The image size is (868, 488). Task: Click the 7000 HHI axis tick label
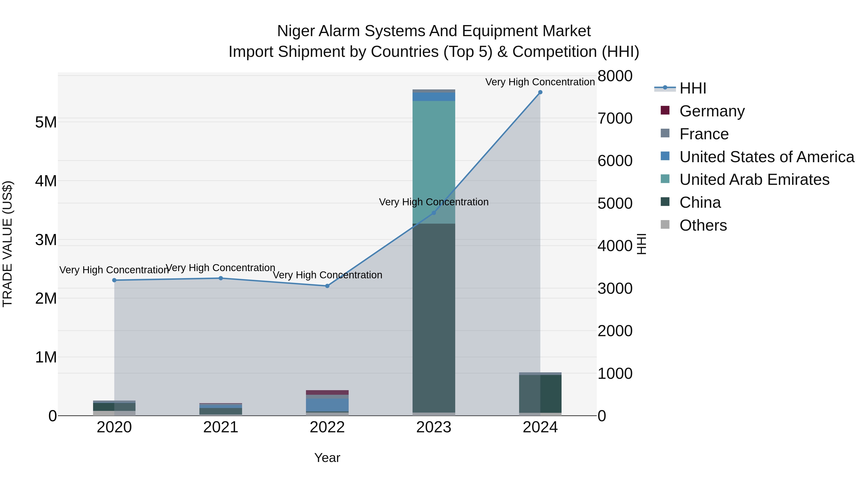click(x=615, y=119)
